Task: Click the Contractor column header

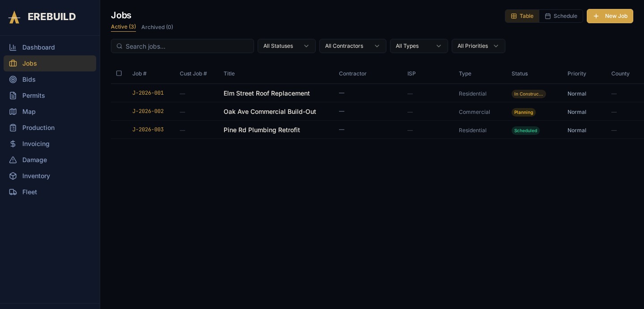Action: coord(353,74)
